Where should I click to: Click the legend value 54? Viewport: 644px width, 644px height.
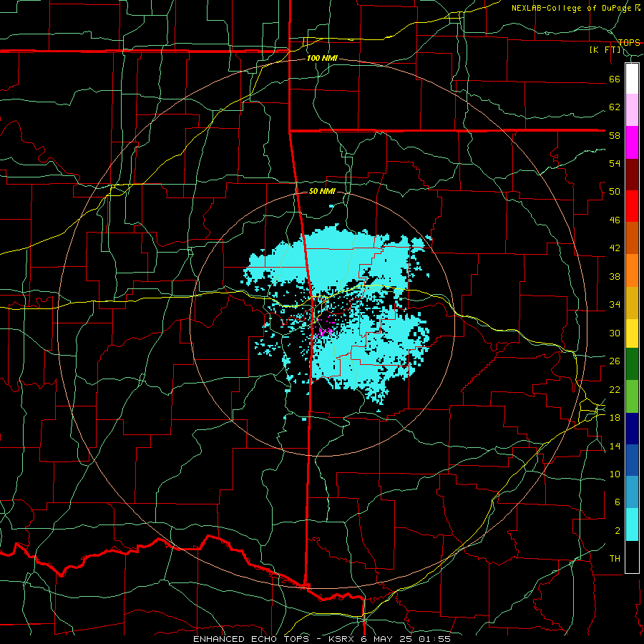pos(615,163)
